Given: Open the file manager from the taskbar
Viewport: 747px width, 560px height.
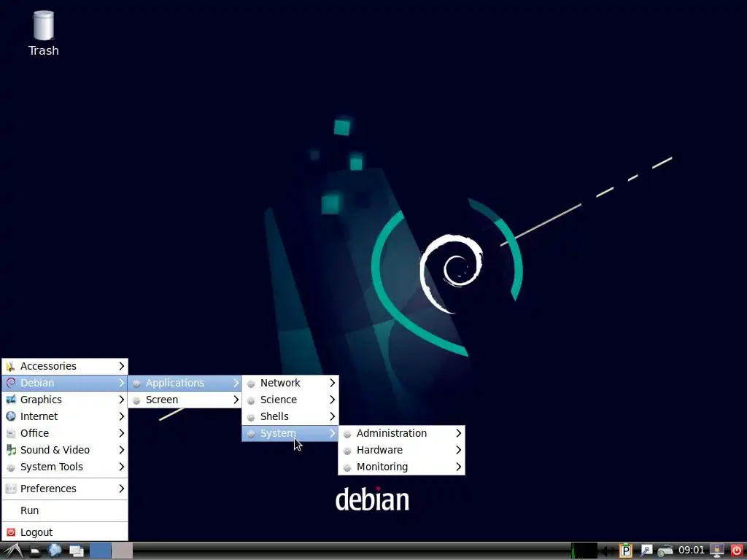Looking at the screenshot, I should tap(35, 551).
